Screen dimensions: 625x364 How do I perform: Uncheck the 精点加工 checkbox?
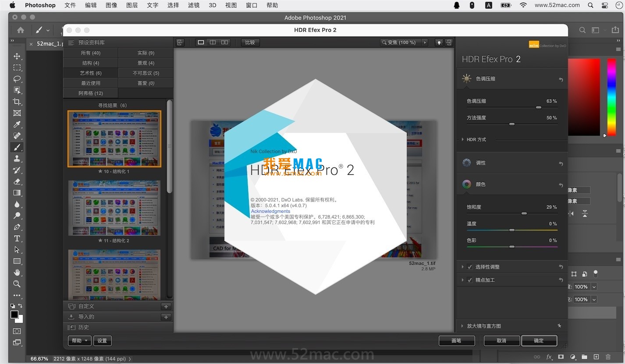[x=470, y=280]
